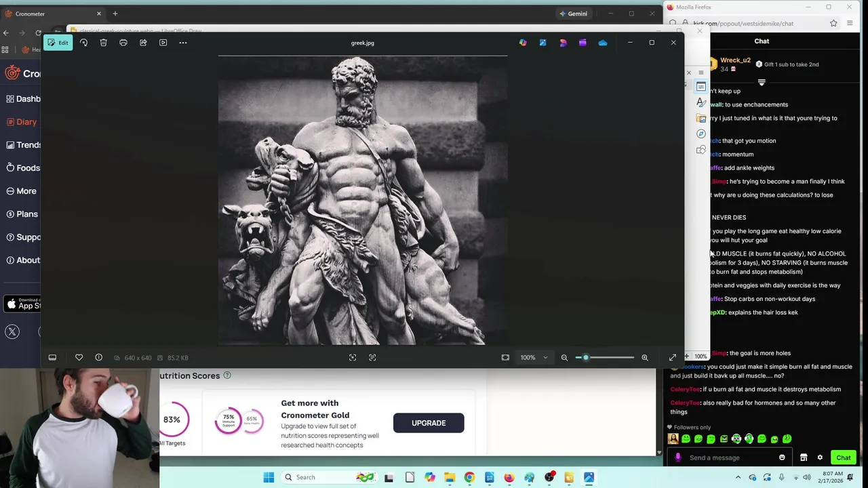The height and width of the screenshot is (488, 868).
Task: Start slideshow from Photos toolbar
Action: coord(163,43)
